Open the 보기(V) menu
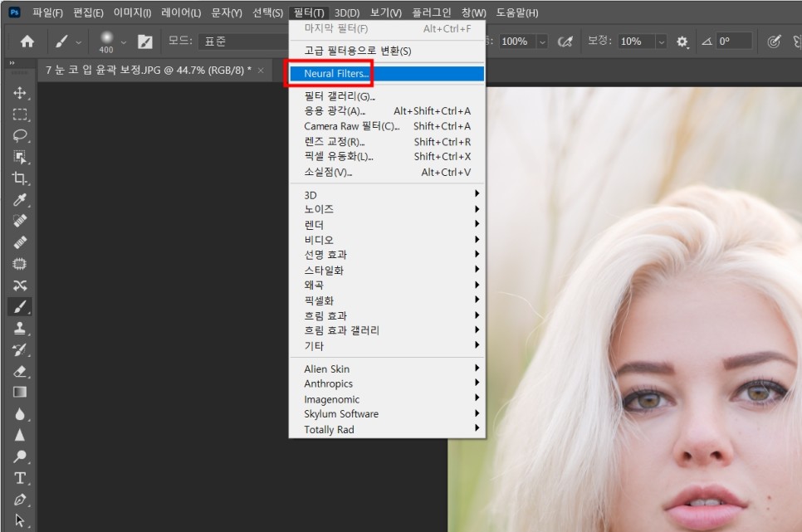 point(386,12)
